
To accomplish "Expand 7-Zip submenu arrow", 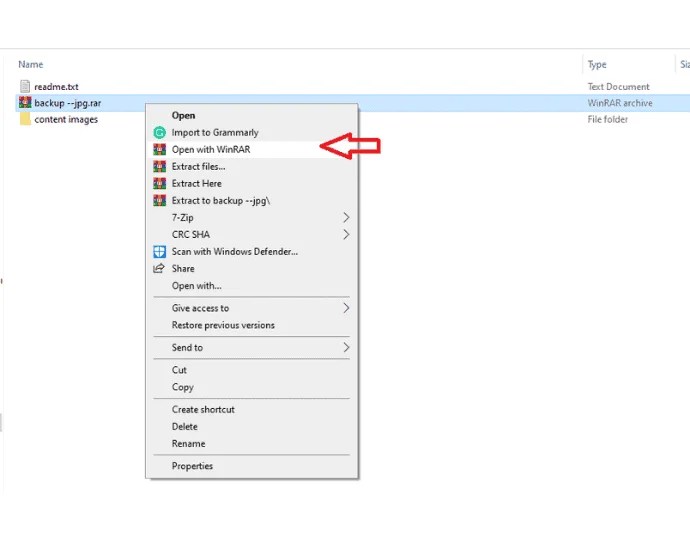I will tap(346, 218).
